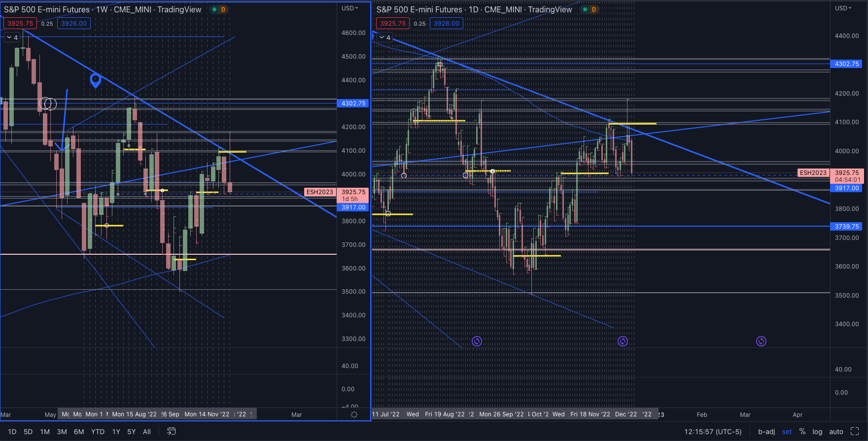
Task: Select the 1D date range
Action: 12,432
